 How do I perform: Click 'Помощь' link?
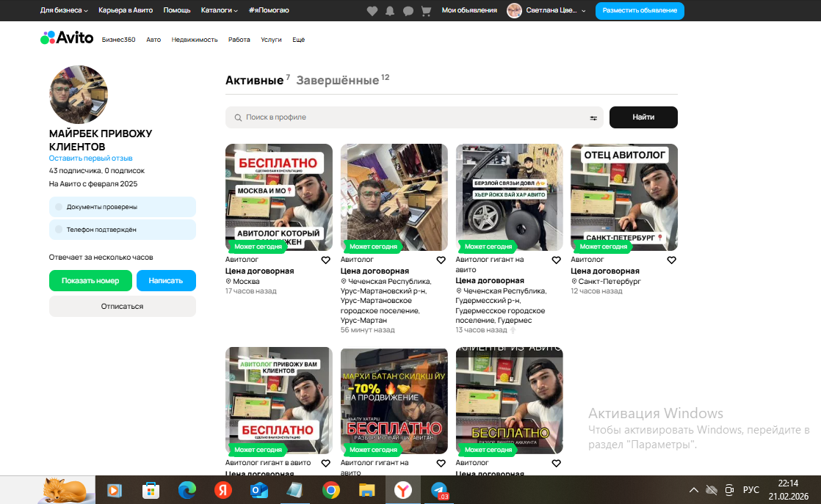click(x=176, y=10)
